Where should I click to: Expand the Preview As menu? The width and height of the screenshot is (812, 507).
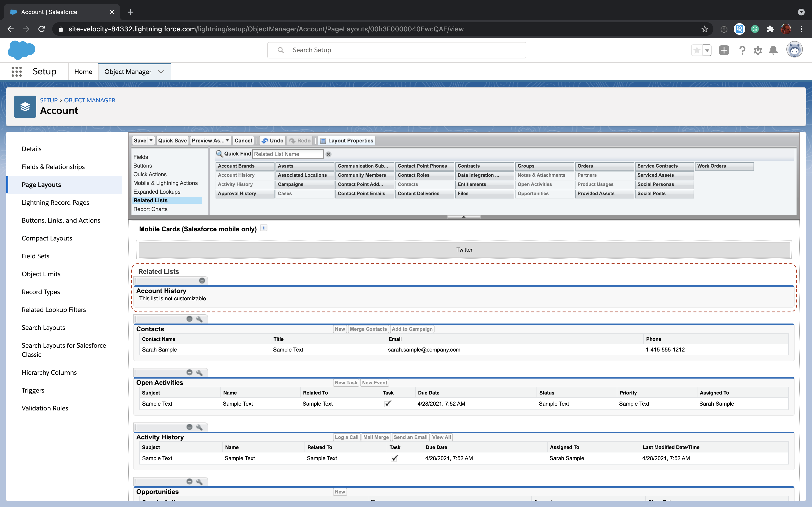point(211,141)
